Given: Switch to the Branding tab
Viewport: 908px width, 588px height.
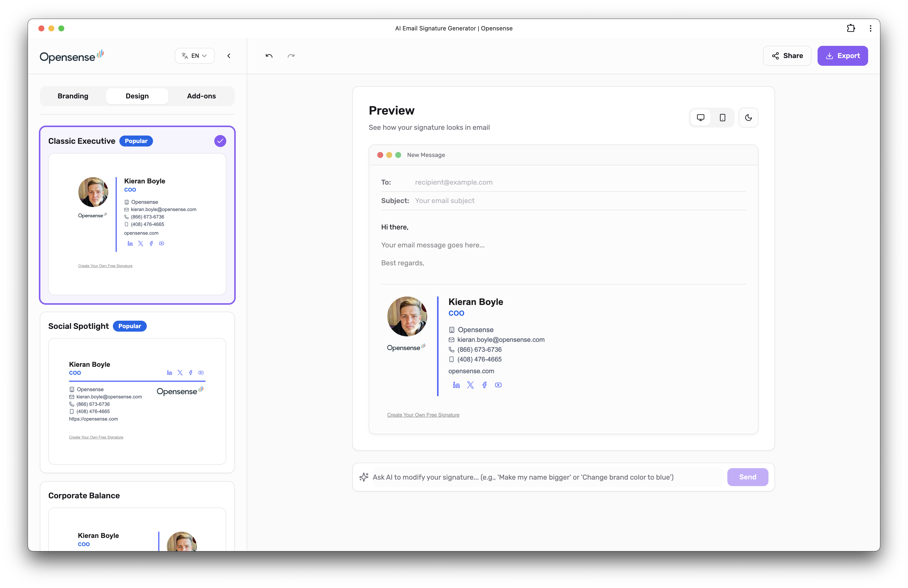Looking at the screenshot, I should [73, 96].
